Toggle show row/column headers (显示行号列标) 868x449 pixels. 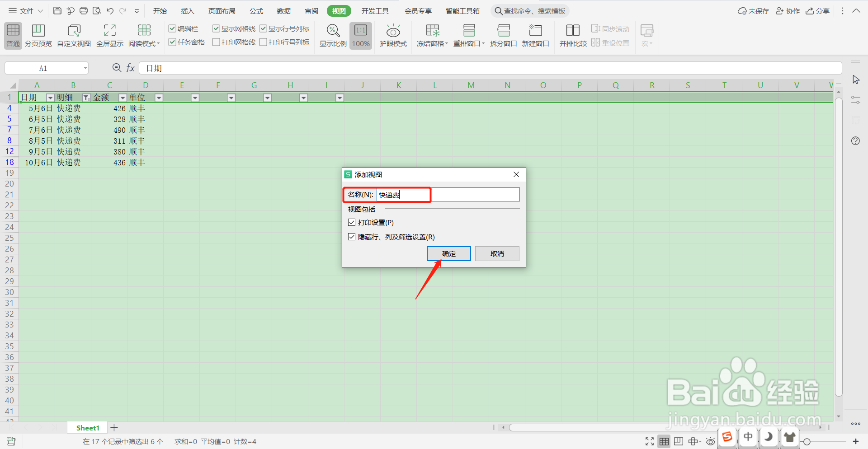263,28
